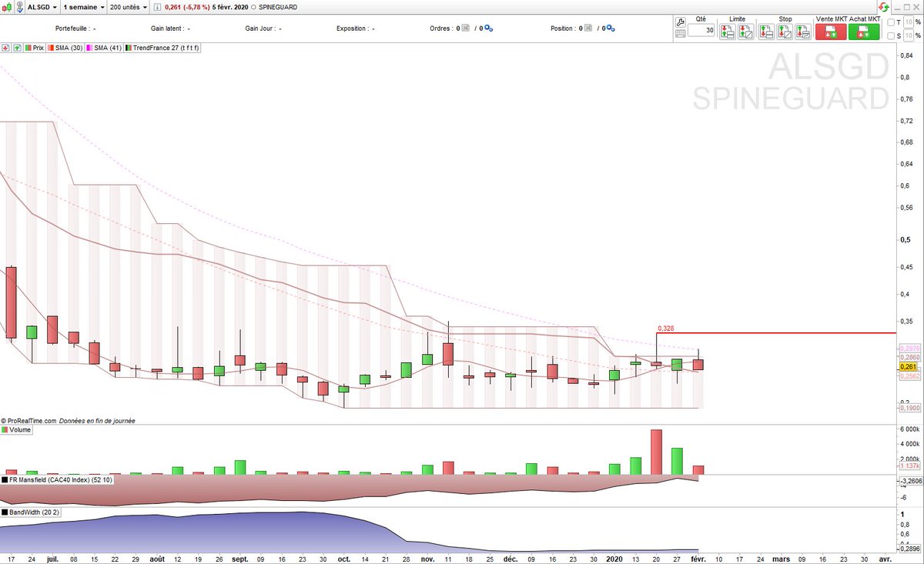
Task: Open the Ordres settings gear
Action: (489, 28)
